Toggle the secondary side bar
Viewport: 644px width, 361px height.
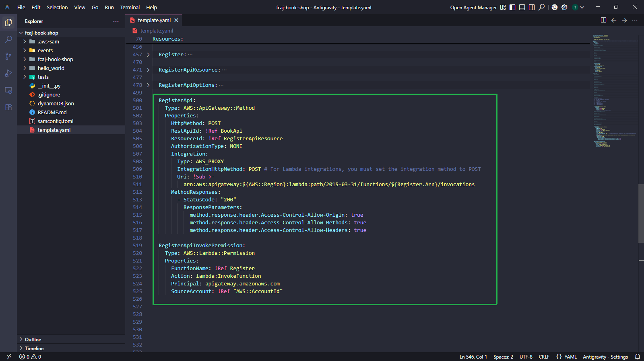coord(532,7)
